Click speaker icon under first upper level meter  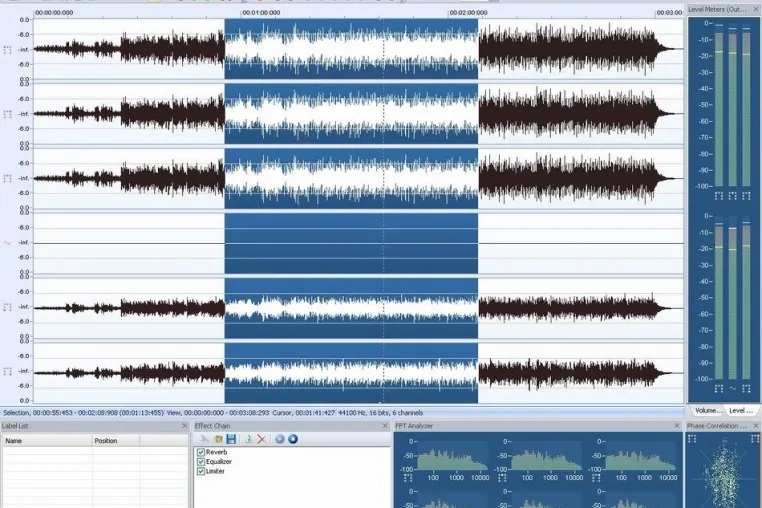coord(719,195)
